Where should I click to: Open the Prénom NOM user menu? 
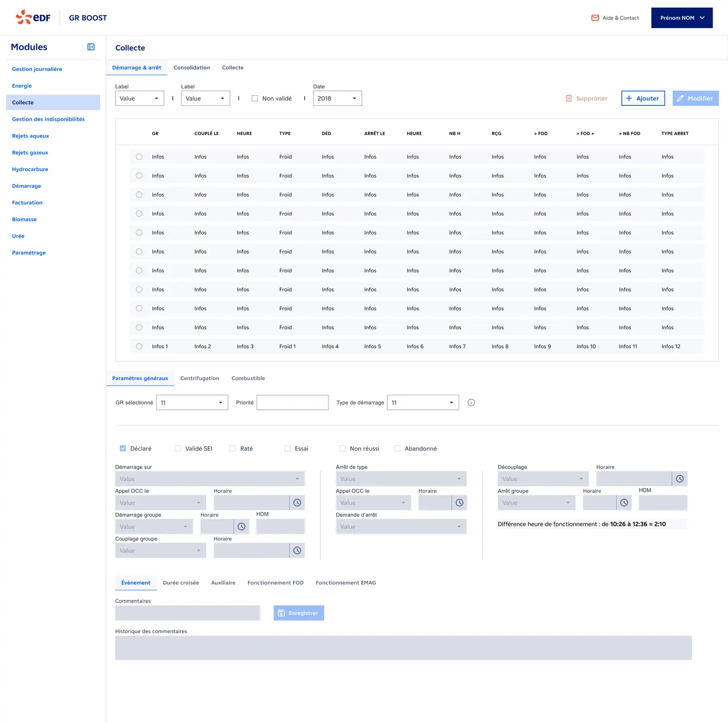[x=682, y=18]
